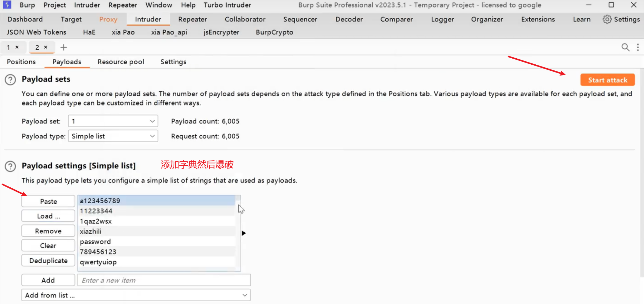This screenshot has height=304, width=644.
Task: Click the Burp Suite logo icon
Action: pos(7,5)
